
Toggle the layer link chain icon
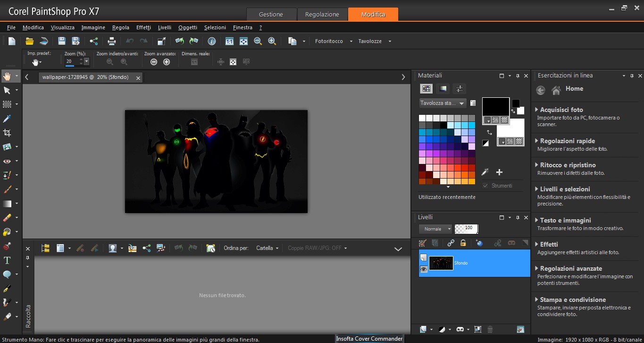(451, 243)
